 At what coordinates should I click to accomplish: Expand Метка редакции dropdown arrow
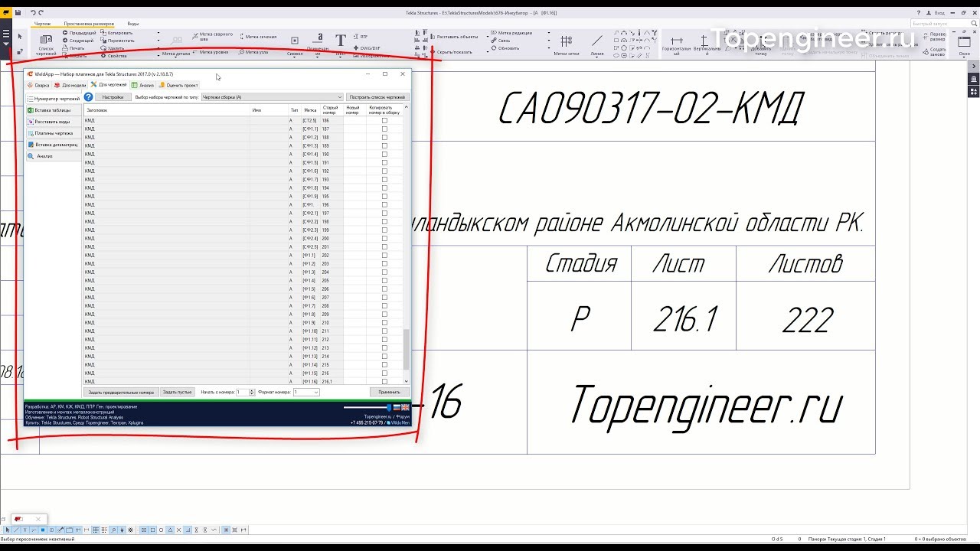(x=549, y=33)
